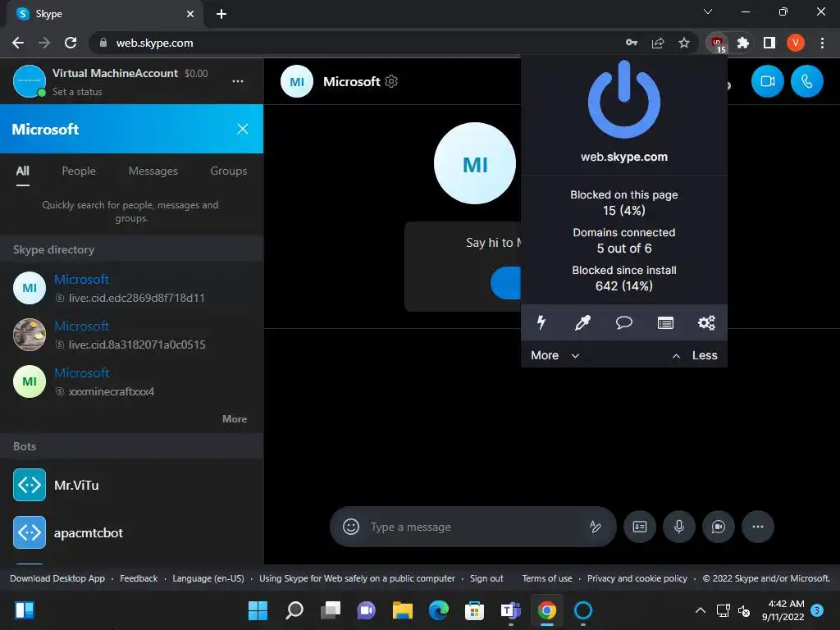Open saved passwords key icon

pos(632,43)
